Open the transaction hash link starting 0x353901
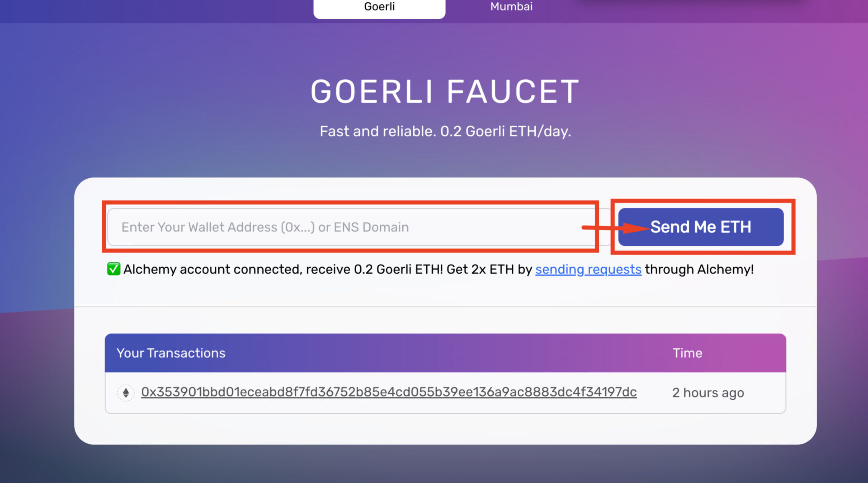The width and height of the screenshot is (868, 483). (389, 393)
